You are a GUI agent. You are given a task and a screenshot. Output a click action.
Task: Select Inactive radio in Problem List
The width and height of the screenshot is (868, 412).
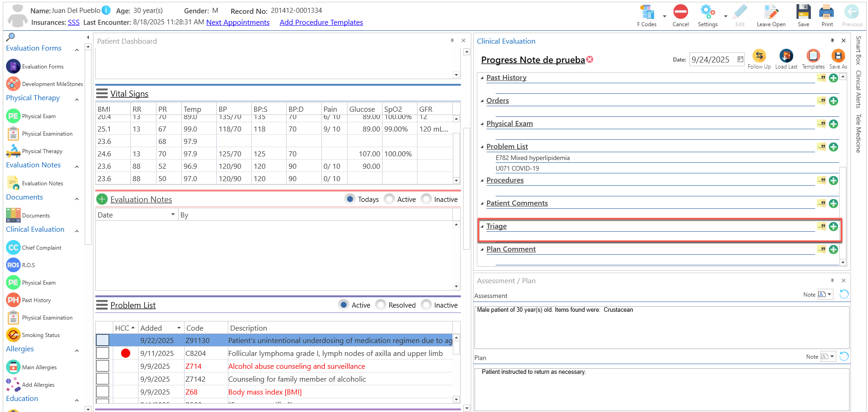(426, 305)
